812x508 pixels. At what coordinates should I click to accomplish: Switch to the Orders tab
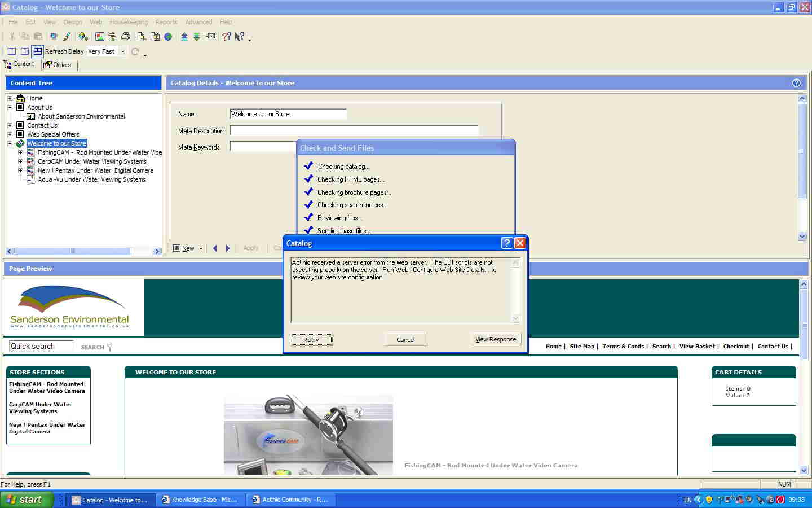coord(58,65)
